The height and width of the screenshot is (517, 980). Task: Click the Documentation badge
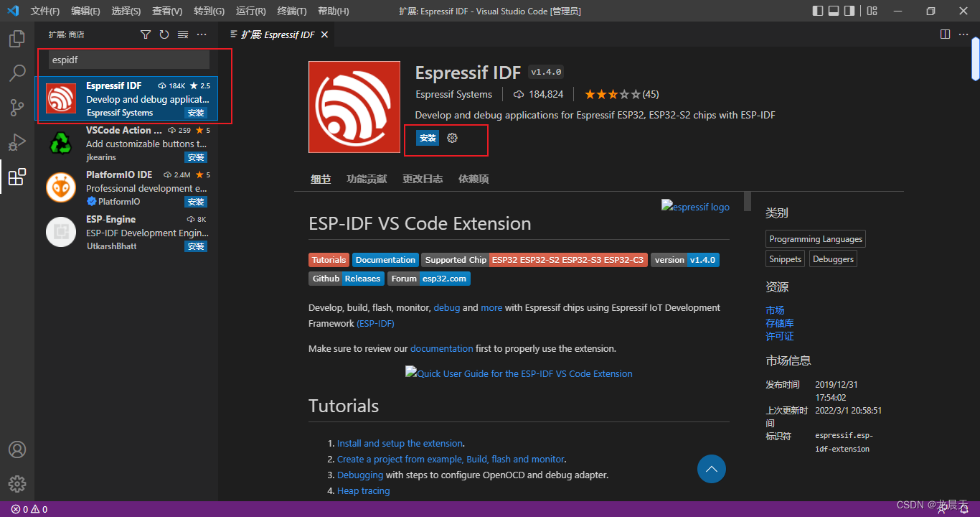[385, 260]
